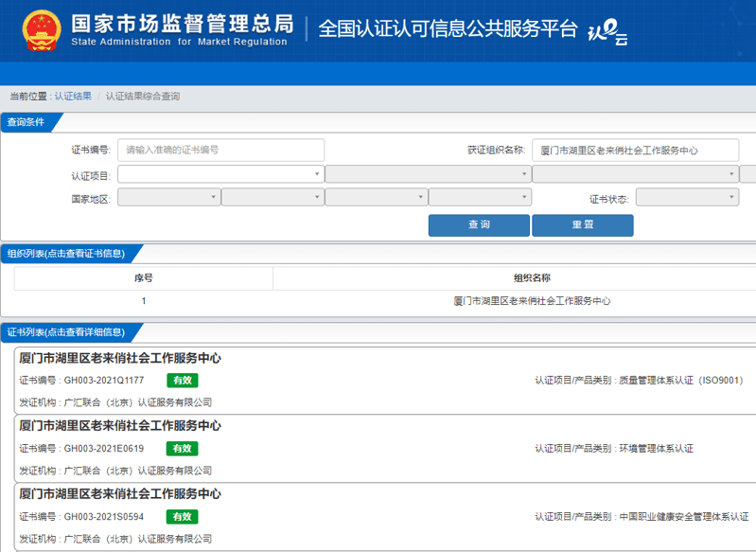Select organization row 厦门市湖里区老来俏社会工作服务中心 in table

[x=532, y=301]
